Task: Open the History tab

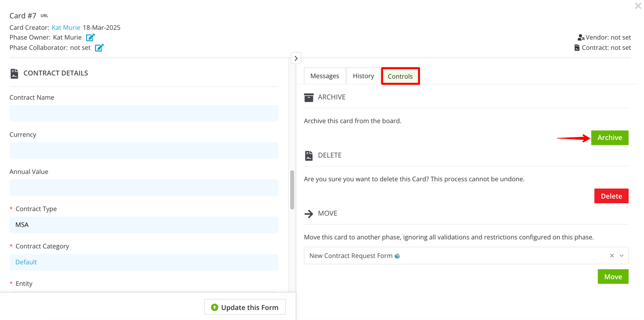Action: coord(363,76)
